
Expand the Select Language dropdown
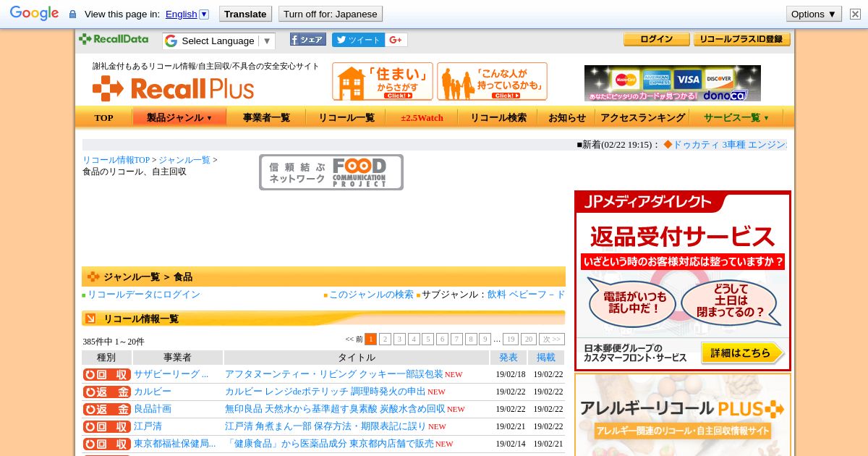tap(219, 41)
